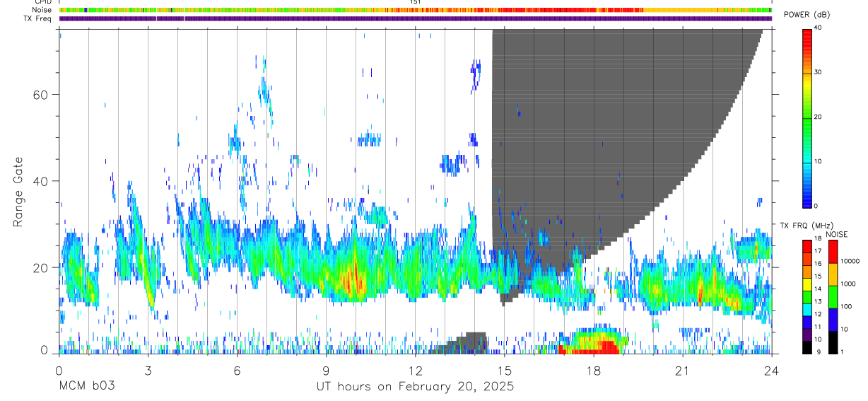Select red 17–18 MHz swatch in TX FRQ legend
The image size is (868, 401).
click(807, 246)
